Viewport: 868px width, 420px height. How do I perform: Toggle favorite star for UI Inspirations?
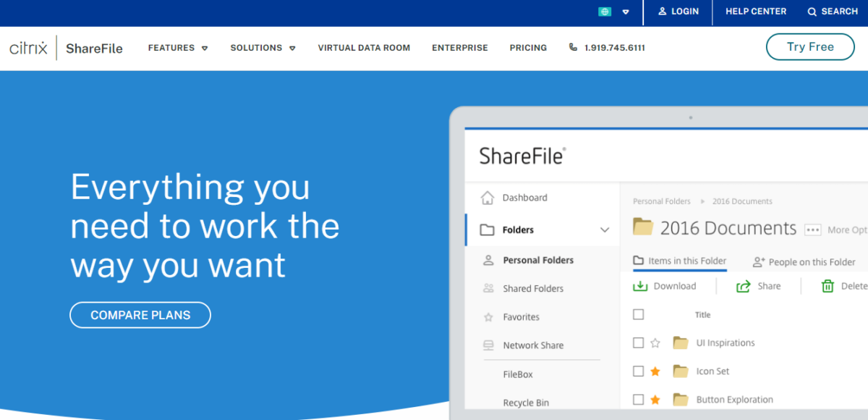(655, 343)
